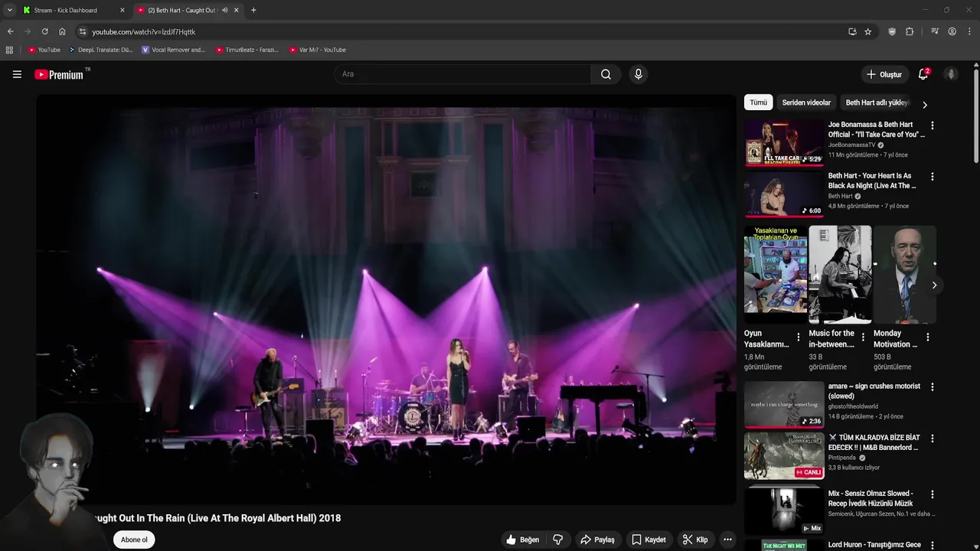Open options for Your Heart Is As Black video

click(x=932, y=177)
